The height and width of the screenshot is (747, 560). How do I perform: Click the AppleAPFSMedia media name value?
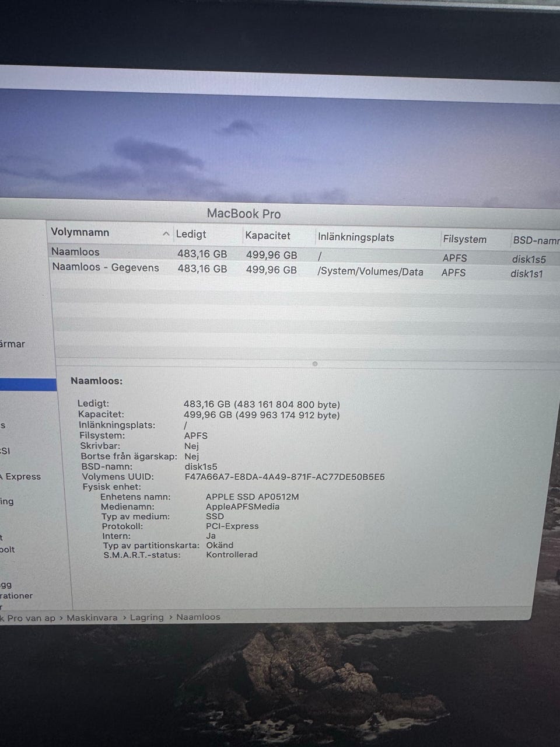click(x=243, y=507)
